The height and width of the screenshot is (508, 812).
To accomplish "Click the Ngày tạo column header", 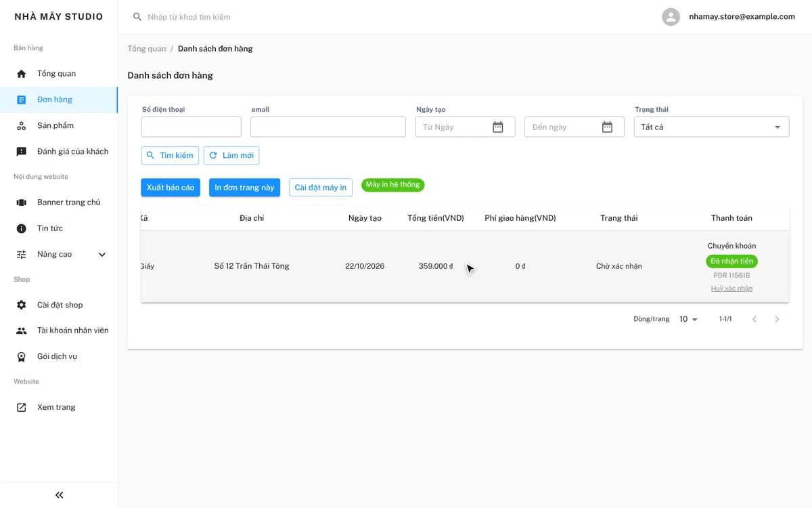I will click(365, 218).
